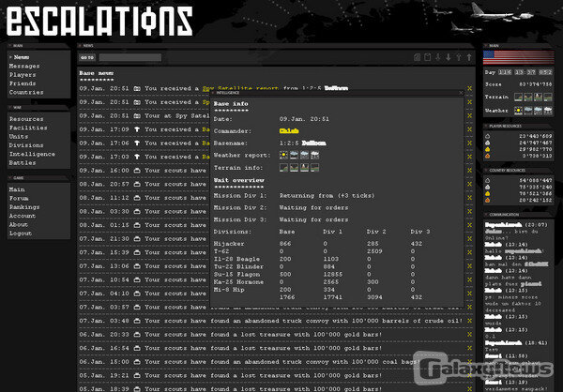Click the gold icon under Player Resources
Image resolution: width=563 pixels, height=392 pixels.
488,149
